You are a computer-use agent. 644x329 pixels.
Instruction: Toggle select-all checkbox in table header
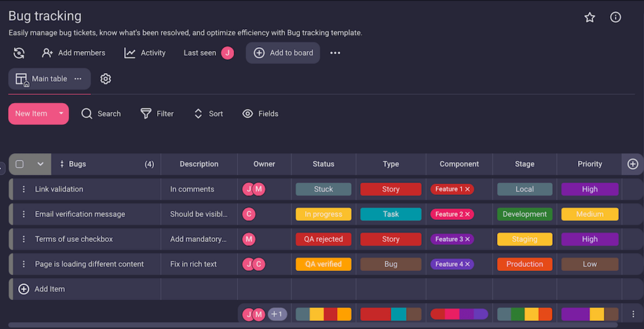pos(19,164)
